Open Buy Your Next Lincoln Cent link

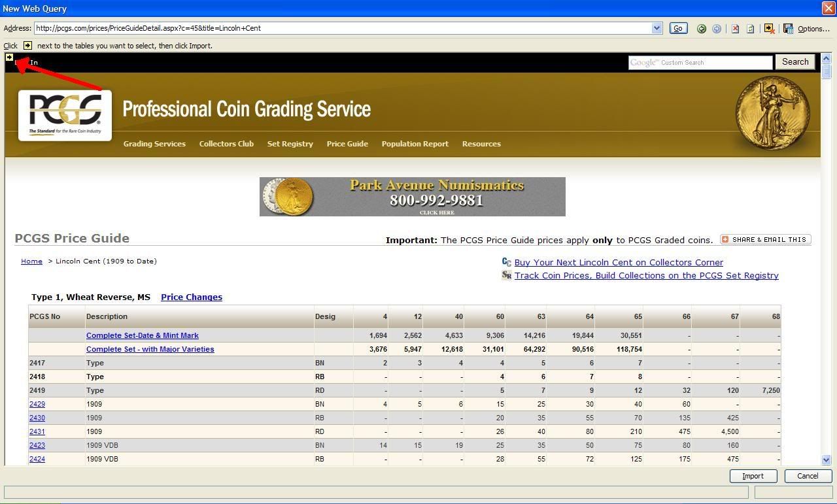(619, 262)
